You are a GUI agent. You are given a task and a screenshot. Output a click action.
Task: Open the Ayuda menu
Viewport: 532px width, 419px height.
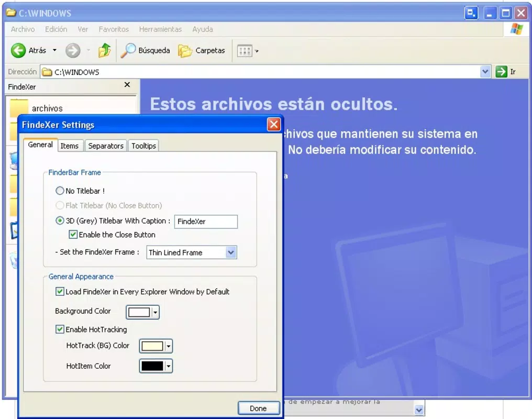pyautogui.click(x=203, y=29)
